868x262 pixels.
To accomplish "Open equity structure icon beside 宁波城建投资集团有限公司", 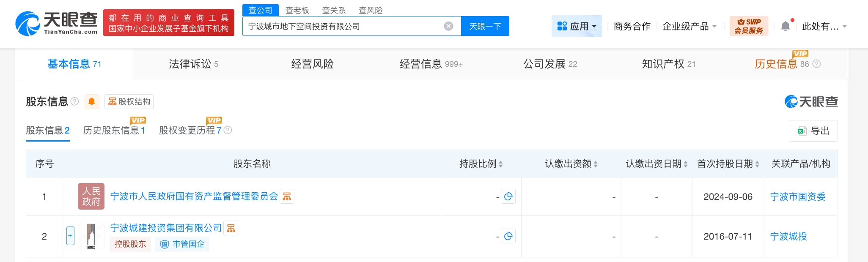I will click(231, 228).
